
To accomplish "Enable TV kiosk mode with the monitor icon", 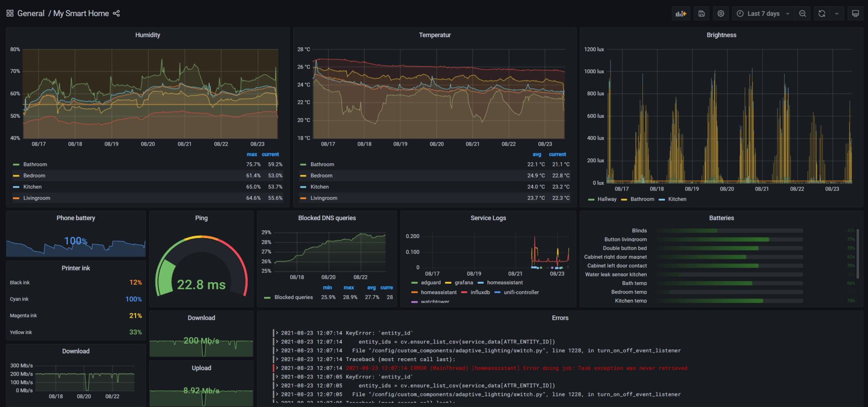I will (855, 13).
